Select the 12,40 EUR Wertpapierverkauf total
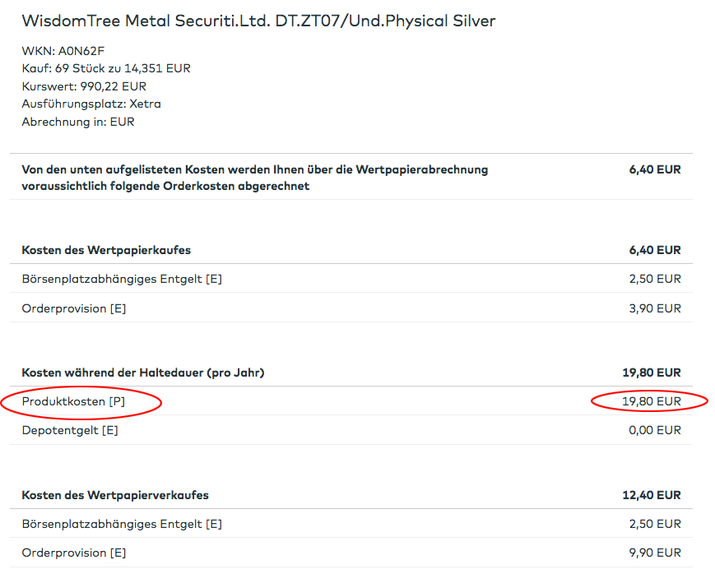The image size is (715, 588). click(x=652, y=495)
